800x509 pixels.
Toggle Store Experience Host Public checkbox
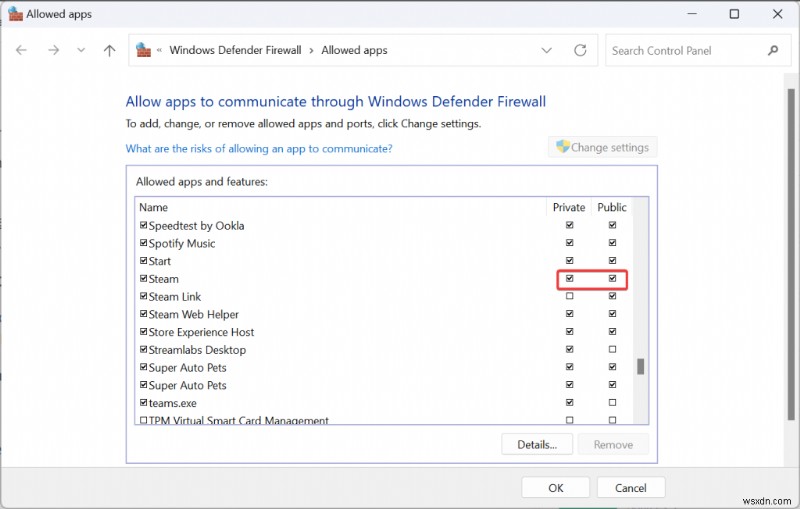[x=612, y=332]
